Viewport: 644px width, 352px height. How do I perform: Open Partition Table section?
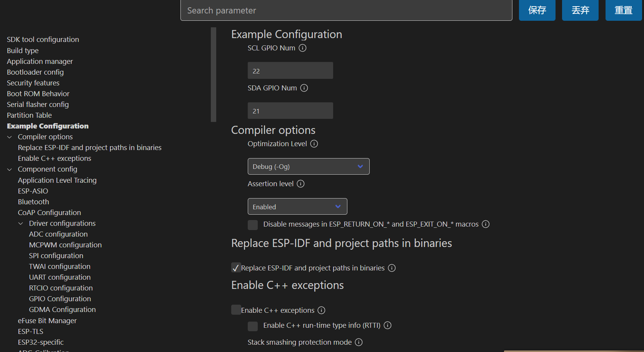pos(29,115)
